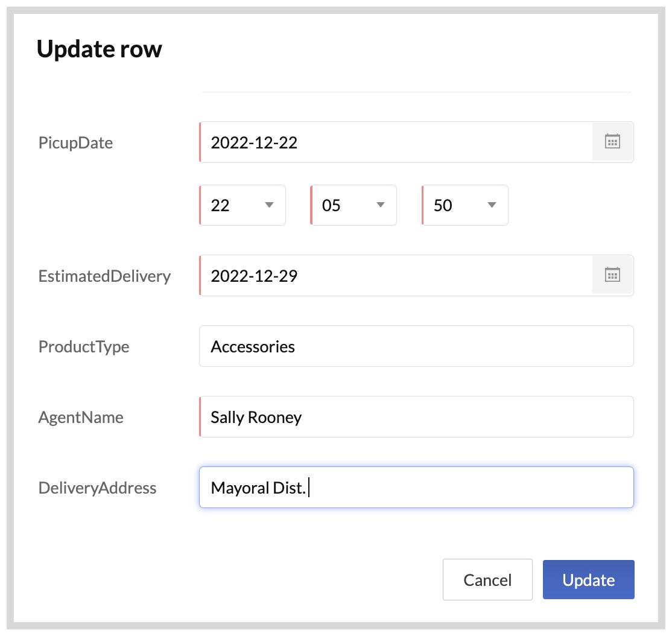Click the Update row dialog title

click(100, 48)
